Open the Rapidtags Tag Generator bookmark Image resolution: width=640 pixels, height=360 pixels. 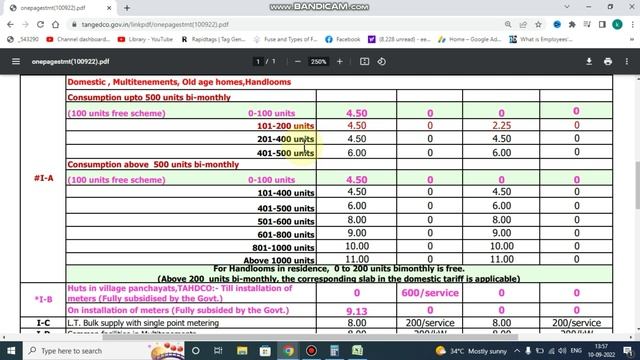coord(213,40)
